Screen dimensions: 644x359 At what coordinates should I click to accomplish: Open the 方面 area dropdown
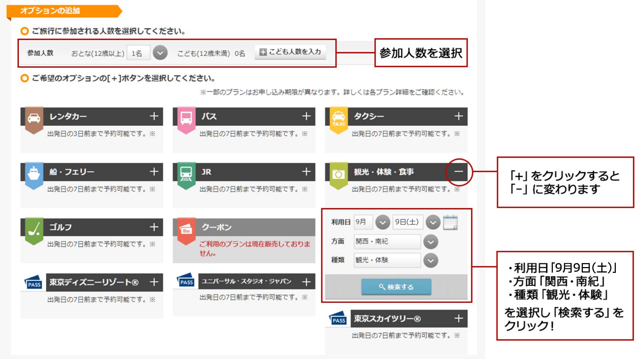coord(431,242)
